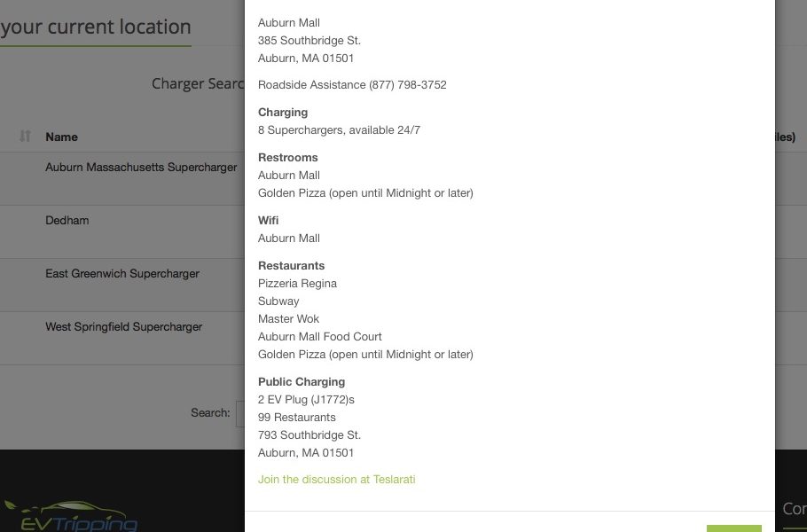This screenshot has width=807, height=532.
Task: Click Auburn Mall Food Court entry
Action: coord(319,336)
